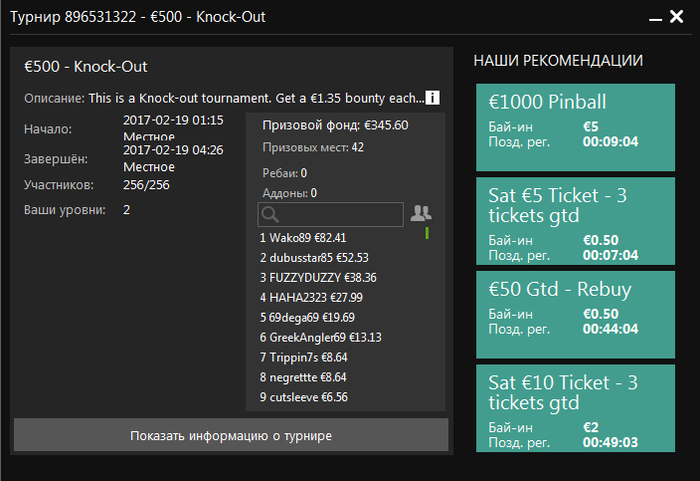Select FUZZYDUZZY in the results list
The width and height of the screenshot is (700, 481).
318,278
